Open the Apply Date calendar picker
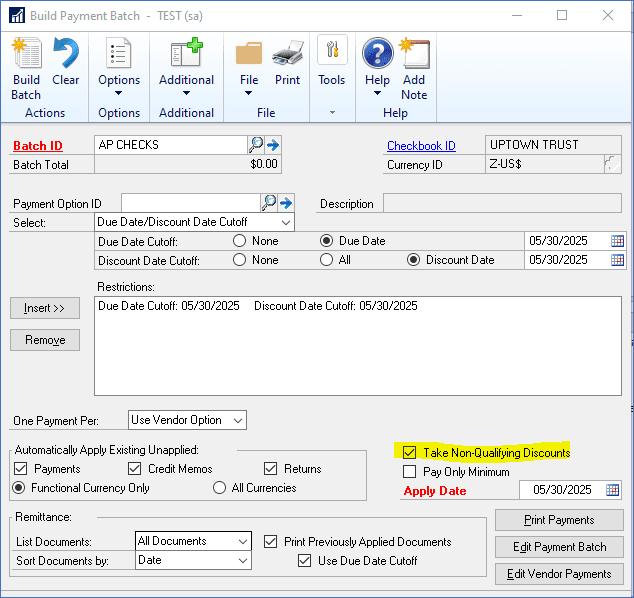This screenshot has height=598, width=634. tap(612, 490)
